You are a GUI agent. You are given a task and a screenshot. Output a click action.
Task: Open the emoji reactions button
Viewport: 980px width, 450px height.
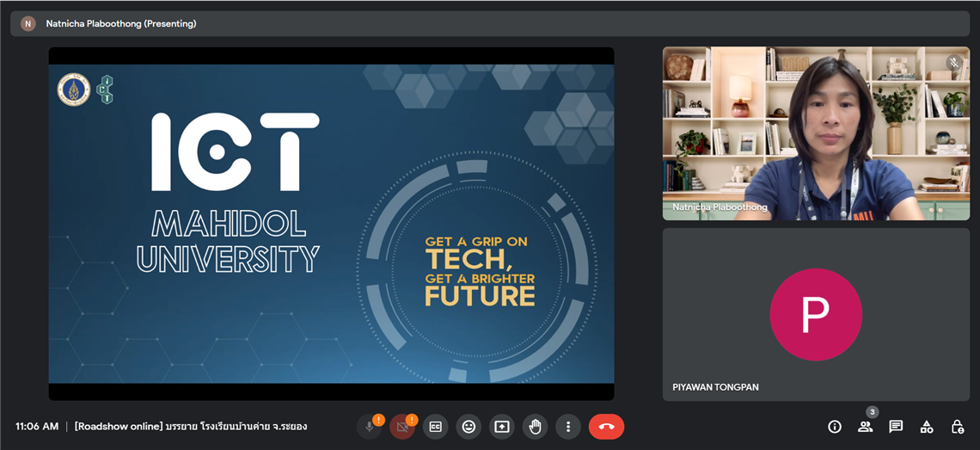coord(469,427)
